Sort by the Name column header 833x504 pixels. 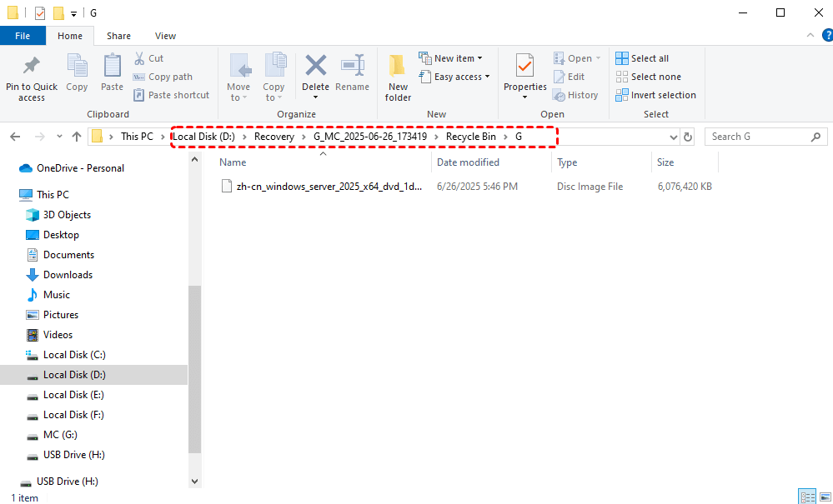[233, 162]
